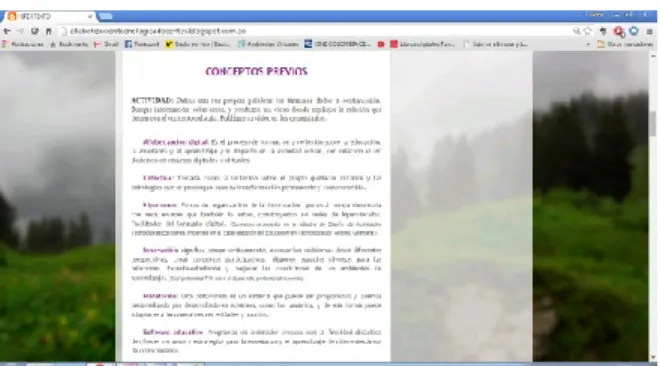Image resolution: width=660 pixels, height=366 pixels.
Task: Open the Otros marcadores folder
Action: 625,44
